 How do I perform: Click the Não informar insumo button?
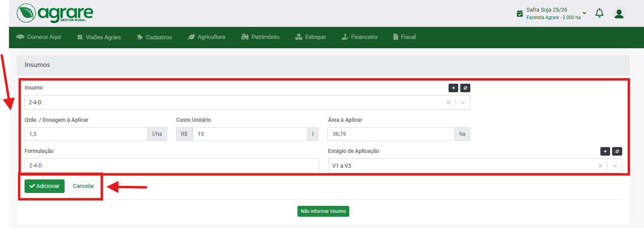pos(323,211)
